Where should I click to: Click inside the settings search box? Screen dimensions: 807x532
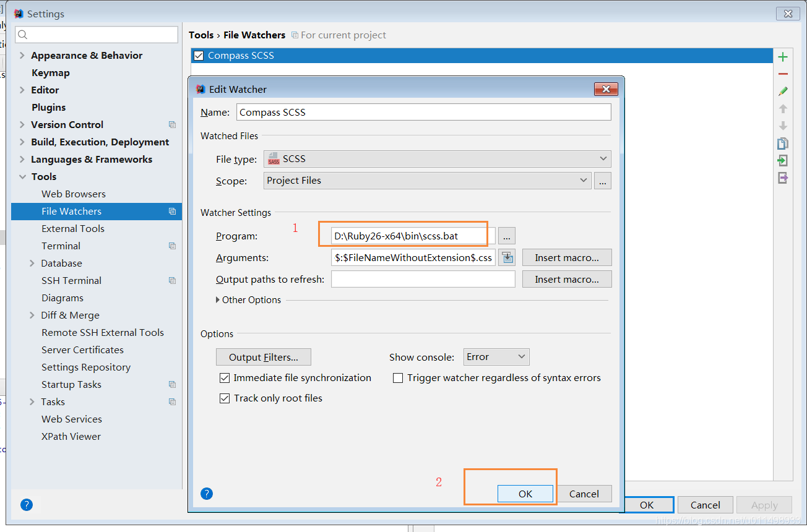point(96,35)
